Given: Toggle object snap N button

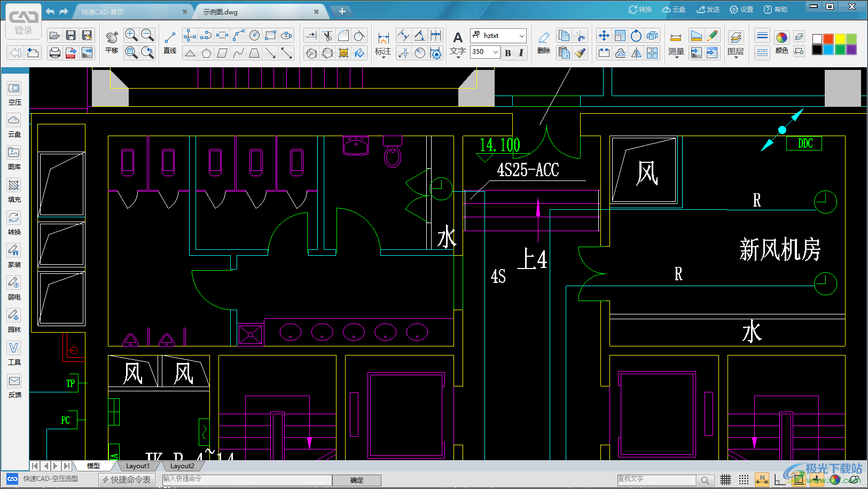Looking at the screenshot, I should (x=762, y=479).
